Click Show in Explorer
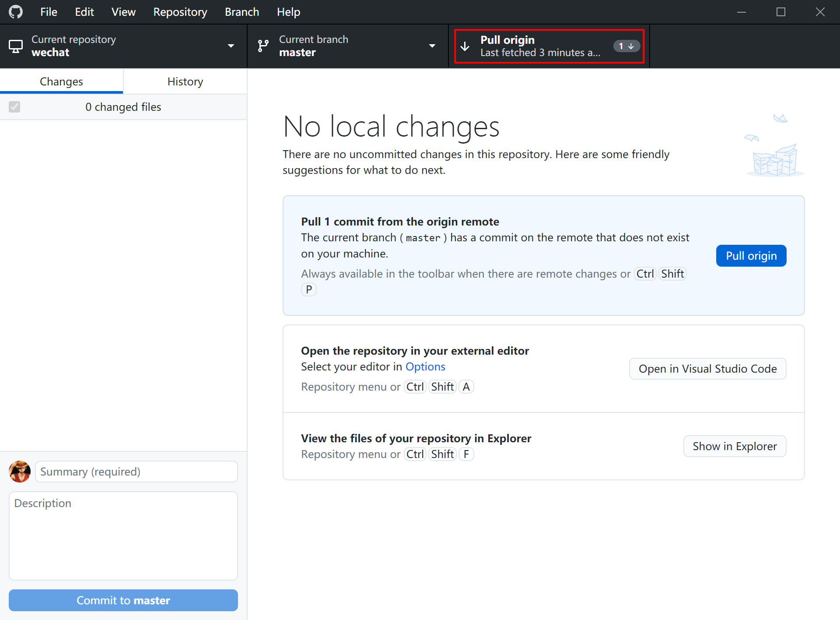Viewport: 840px width, 620px height. pyautogui.click(x=735, y=446)
